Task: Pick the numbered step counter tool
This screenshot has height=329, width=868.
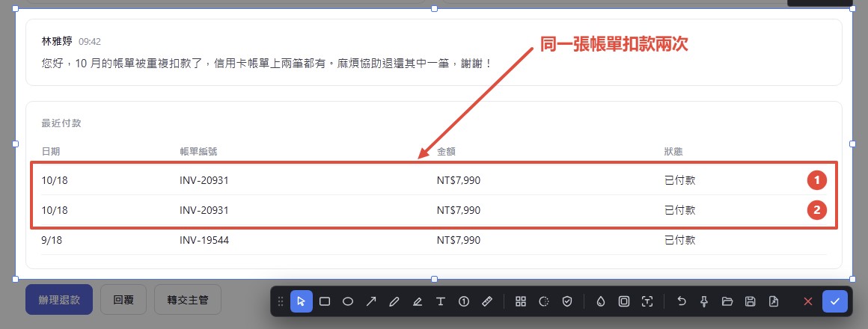Action: tap(464, 301)
